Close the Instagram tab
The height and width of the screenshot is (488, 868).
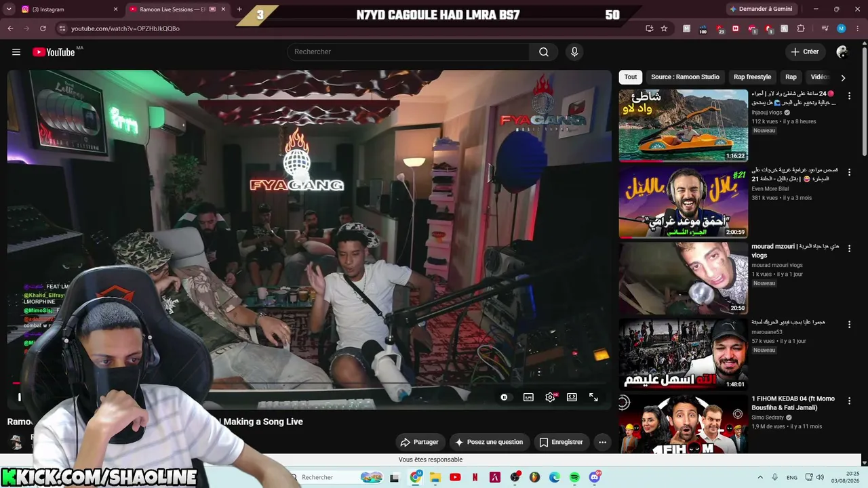click(115, 9)
